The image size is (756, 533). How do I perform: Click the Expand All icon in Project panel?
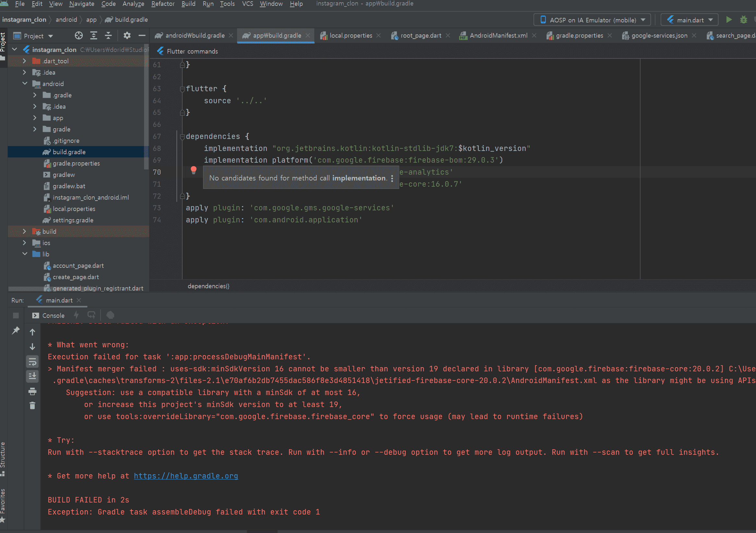[94, 36]
